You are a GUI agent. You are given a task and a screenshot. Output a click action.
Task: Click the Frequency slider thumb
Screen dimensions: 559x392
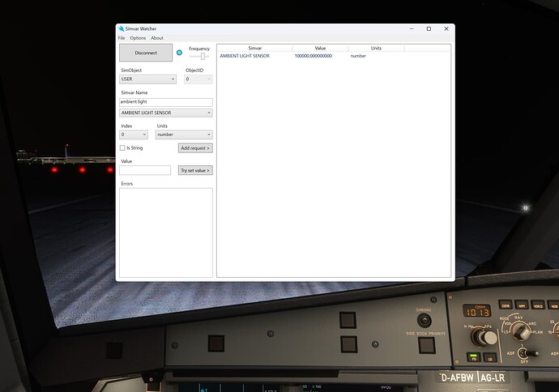203,57
